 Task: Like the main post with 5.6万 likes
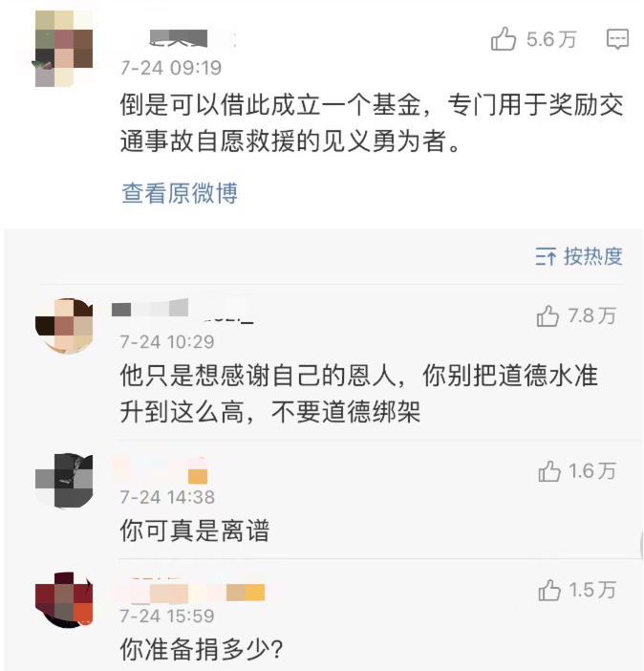coord(504,39)
